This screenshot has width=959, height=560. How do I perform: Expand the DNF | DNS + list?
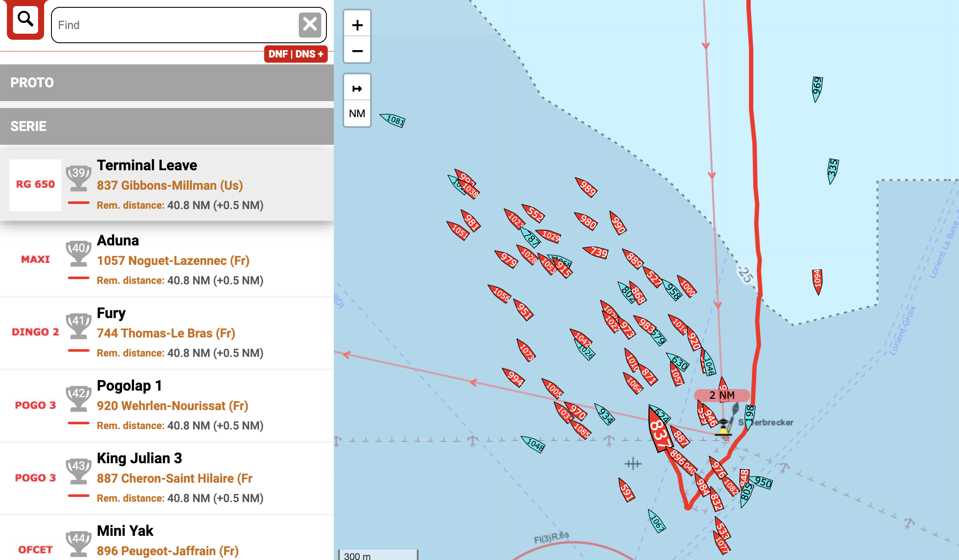click(296, 54)
